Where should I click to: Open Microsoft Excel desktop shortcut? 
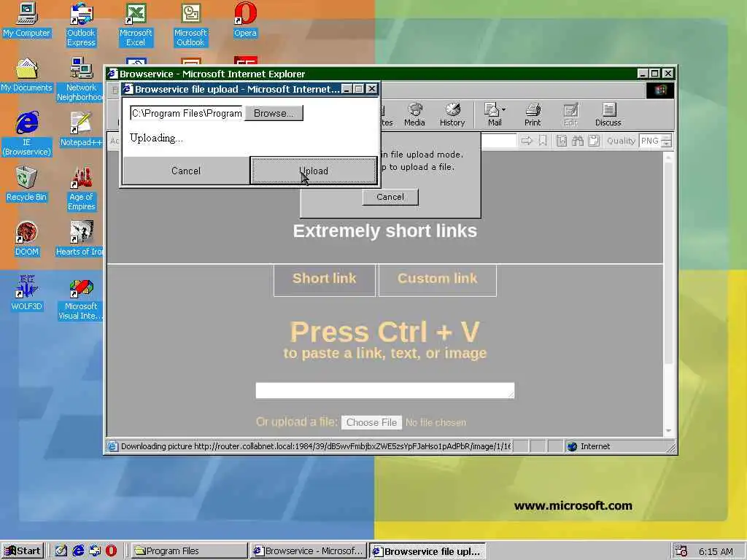click(136, 24)
